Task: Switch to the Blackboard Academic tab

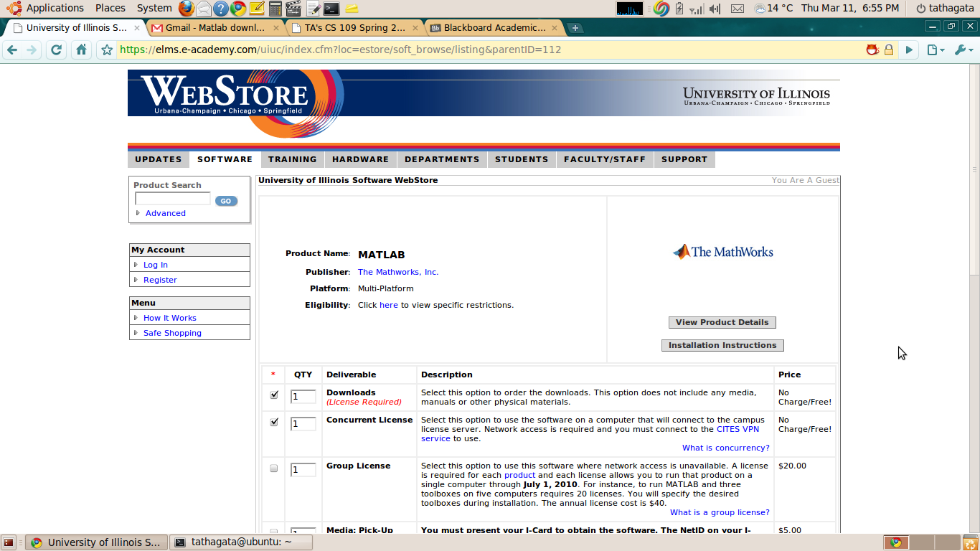Action: point(495,28)
